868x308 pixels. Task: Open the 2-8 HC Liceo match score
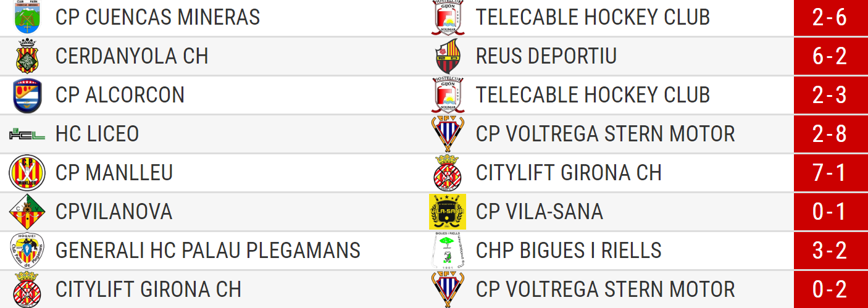pos(829,134)
